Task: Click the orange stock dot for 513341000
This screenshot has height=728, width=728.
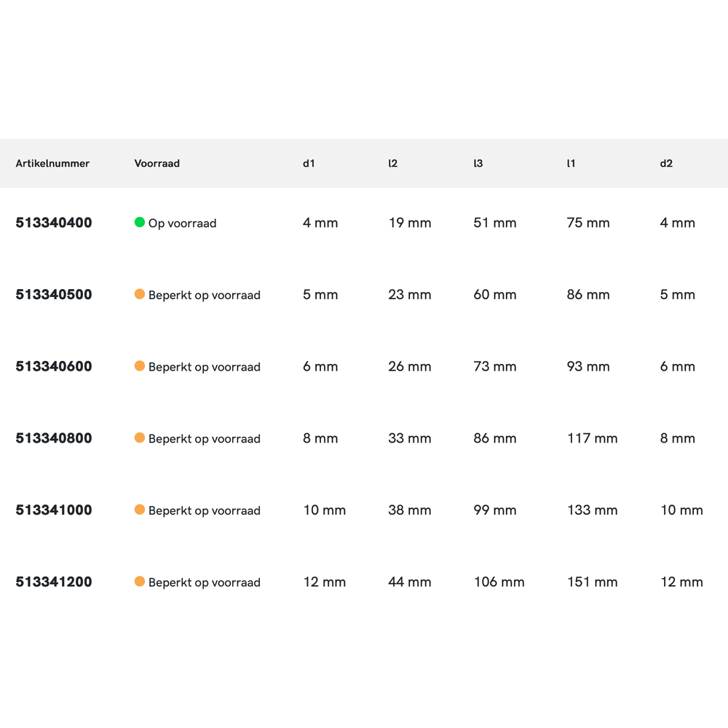Action: pos(140,510)
